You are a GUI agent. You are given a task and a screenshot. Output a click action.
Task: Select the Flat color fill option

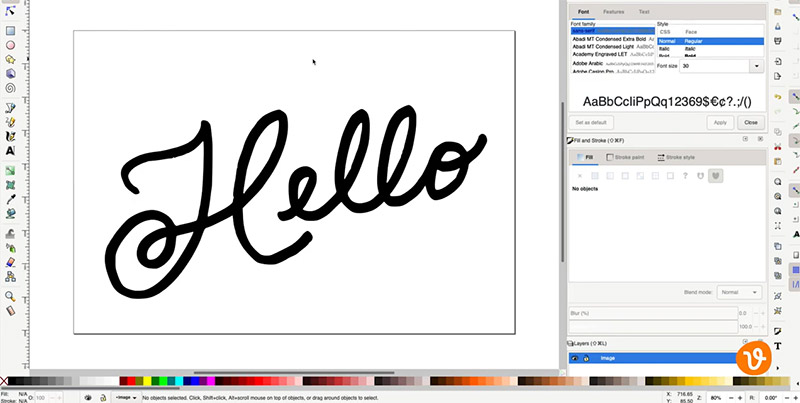(x=594, y=176)
